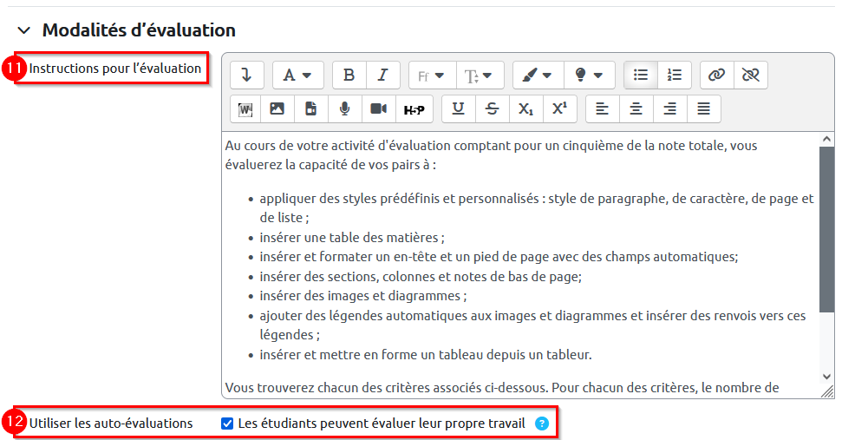Click the unlink icon

point(750,76)
